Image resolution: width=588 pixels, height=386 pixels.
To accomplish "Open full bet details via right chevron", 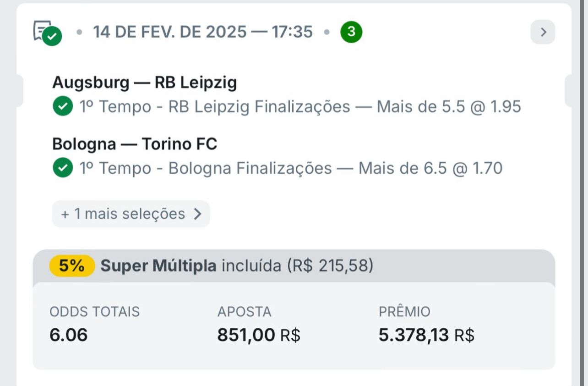I will [543, 32].
